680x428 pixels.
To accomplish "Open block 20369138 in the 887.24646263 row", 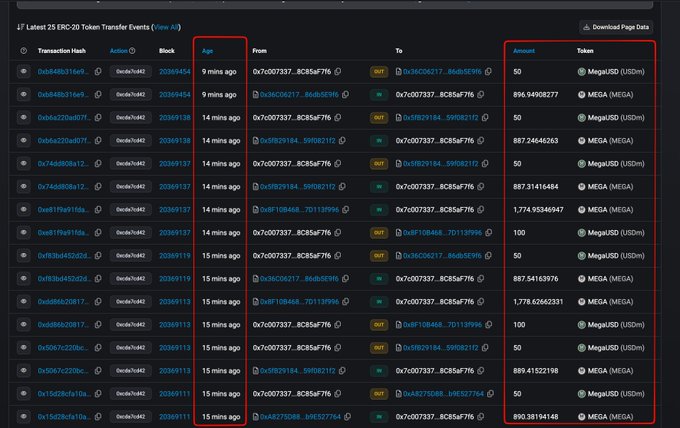I will [x=175, y=140].
